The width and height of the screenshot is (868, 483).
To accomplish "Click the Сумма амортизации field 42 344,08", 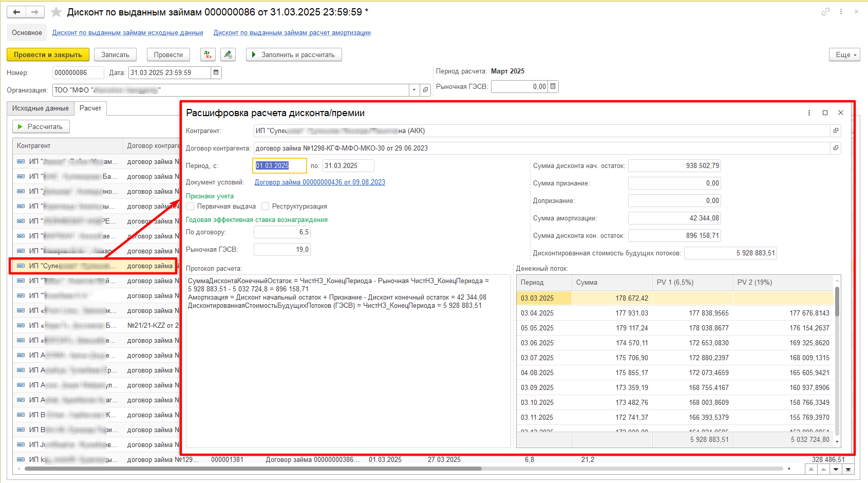I will pyautogui.click(x=674, y=218).
